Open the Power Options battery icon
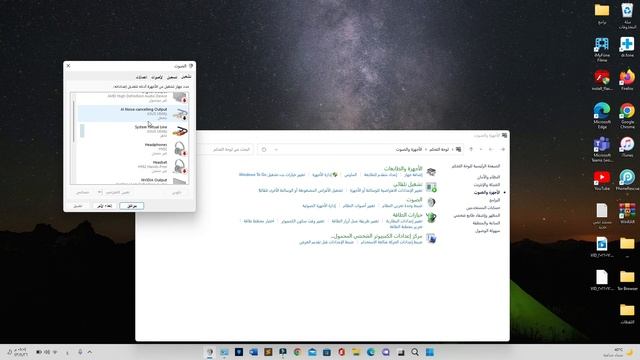The width and height of the screenshot is (640, 360). 431,218
